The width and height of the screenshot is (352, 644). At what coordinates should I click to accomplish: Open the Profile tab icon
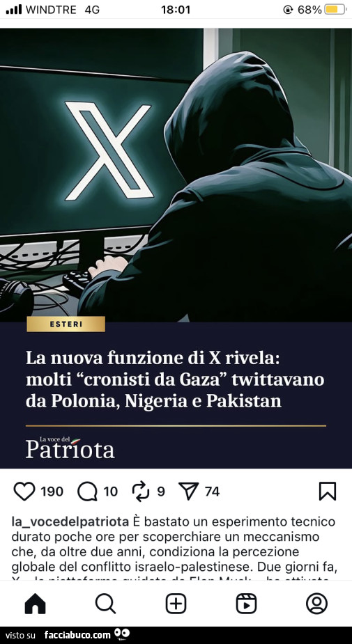316,604
